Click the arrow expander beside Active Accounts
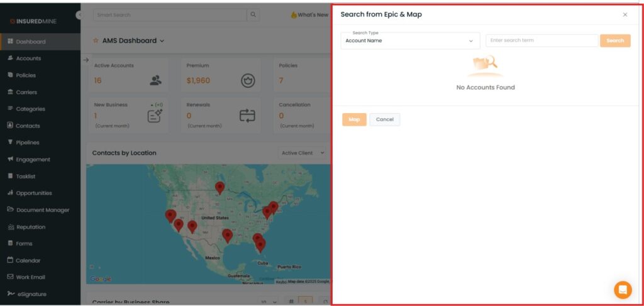The width and height of the screenshot is (644, 306). tap(86, 60)
